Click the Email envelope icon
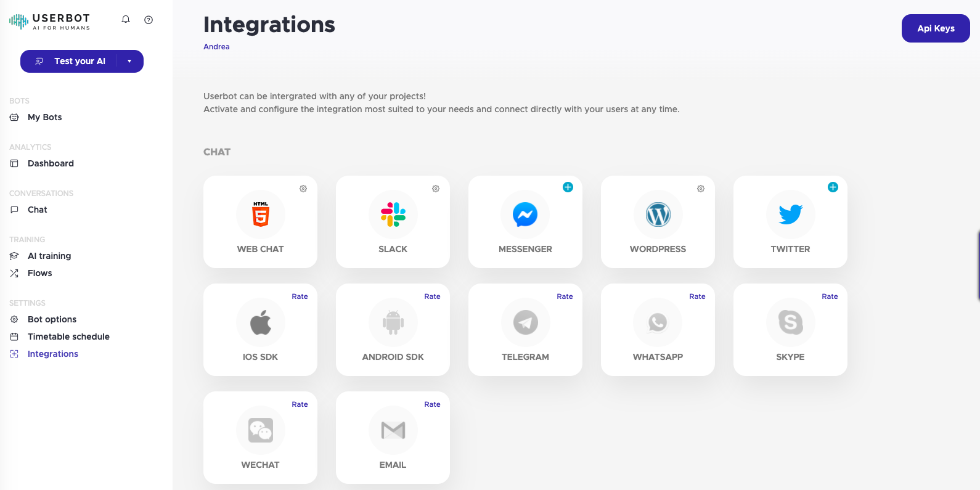The width and height of the screenshot is (980, 490). 393,430
